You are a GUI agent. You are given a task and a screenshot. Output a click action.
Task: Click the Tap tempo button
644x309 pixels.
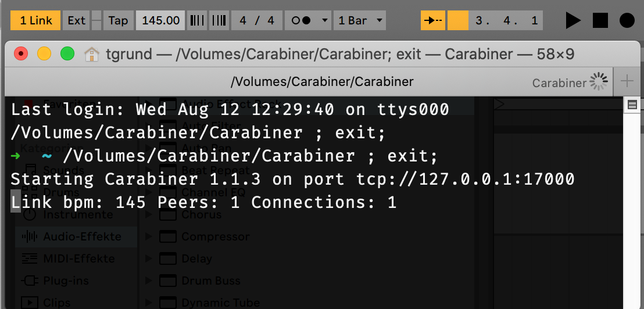tap(118, 20)
